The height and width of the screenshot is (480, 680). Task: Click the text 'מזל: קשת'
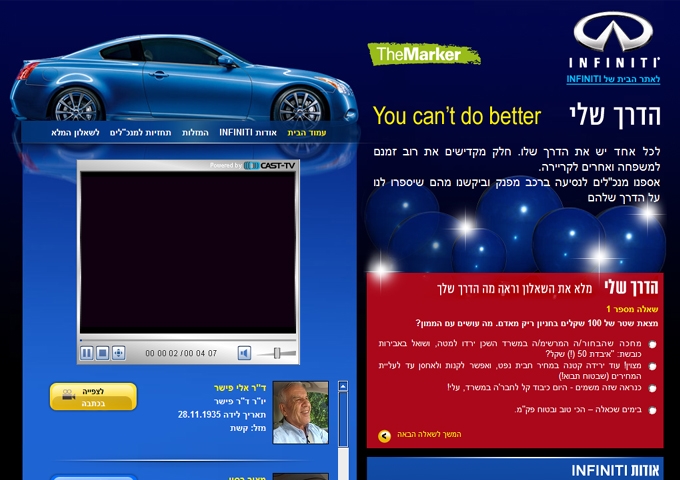pos(248,428)
